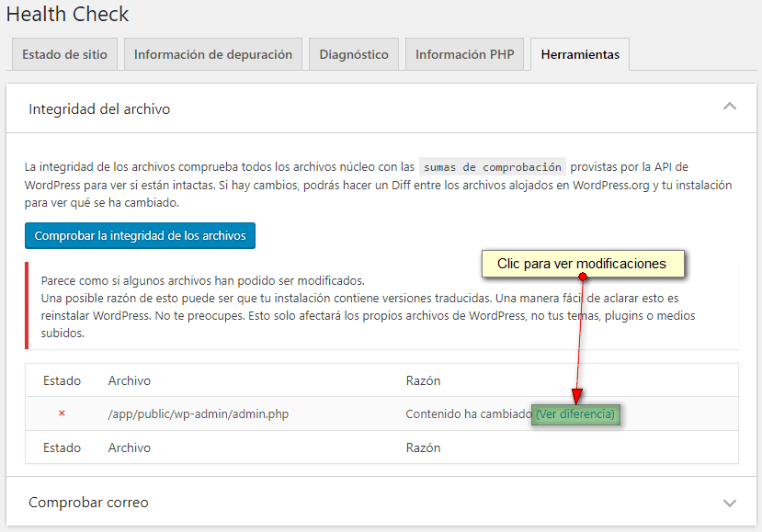Click the Health Check page title
The height and width of the screenshot is (532, 762).
point(67,14)
